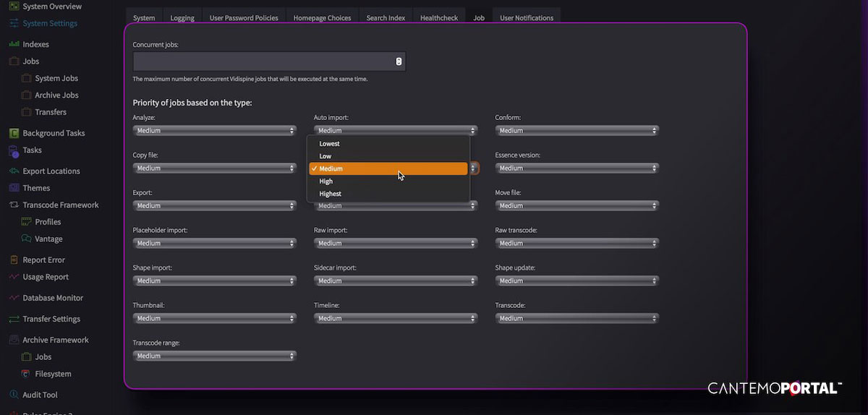Click the Indexes icon in sidebar

pyautogui.click(x=14, y=44)
